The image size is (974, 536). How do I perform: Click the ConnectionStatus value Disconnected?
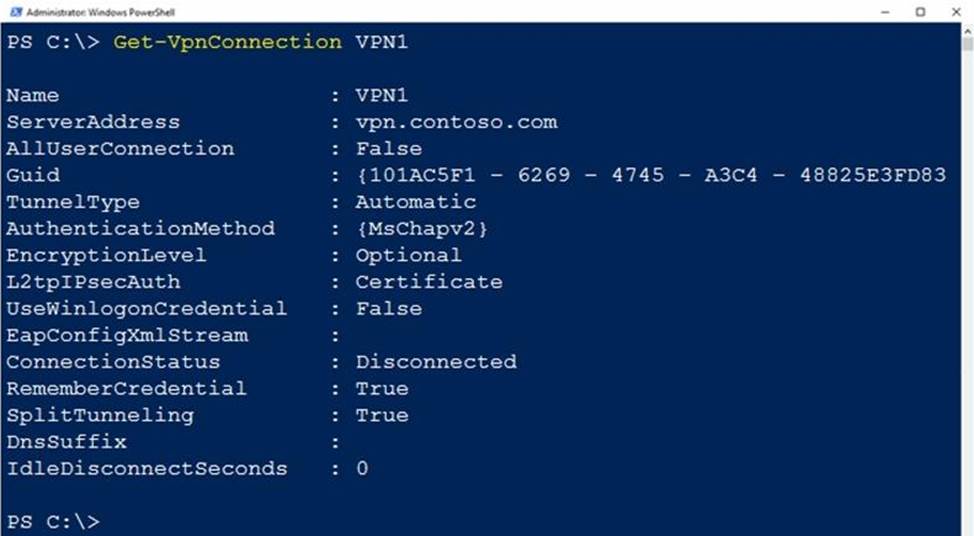436,362
